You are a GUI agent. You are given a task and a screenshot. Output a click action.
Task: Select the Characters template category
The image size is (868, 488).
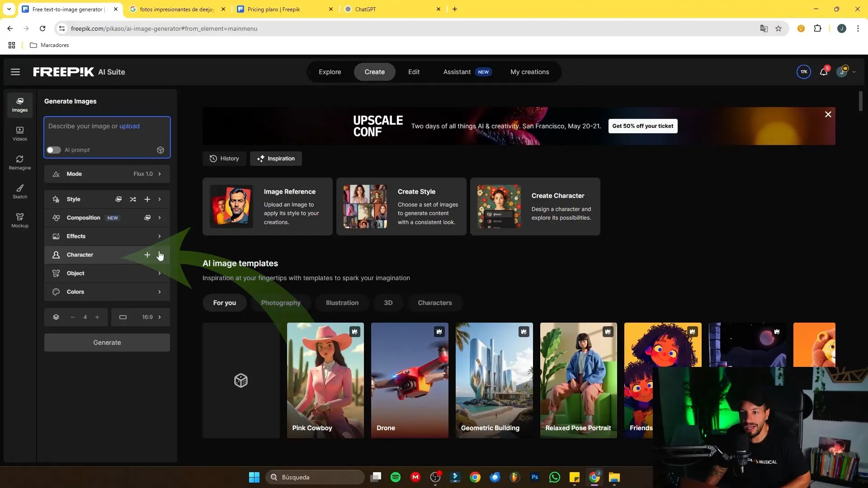[x=435, y=303]
